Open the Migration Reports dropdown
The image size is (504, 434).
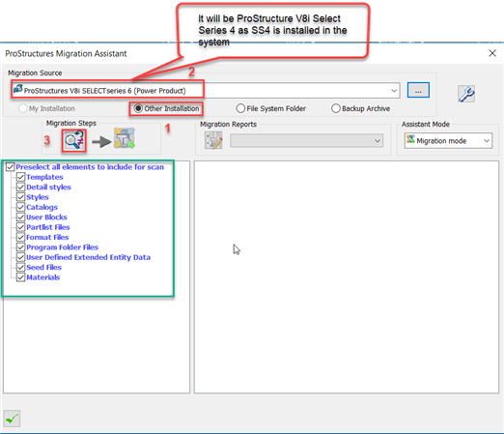click(306, 141)
